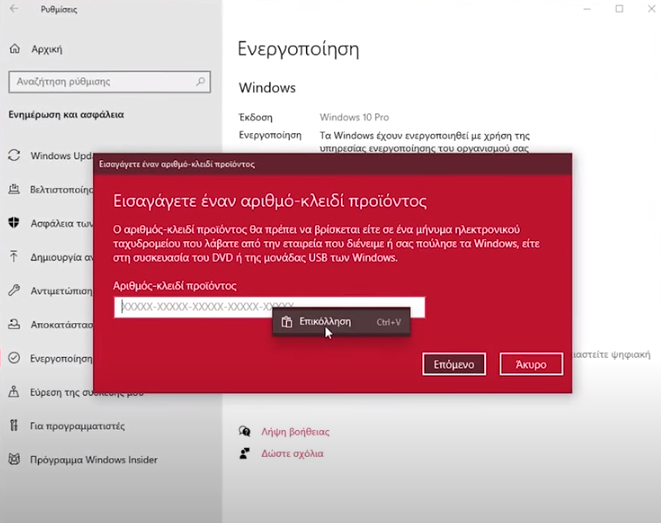Open Αρχική in the sidebar

(x=46, y=49)
